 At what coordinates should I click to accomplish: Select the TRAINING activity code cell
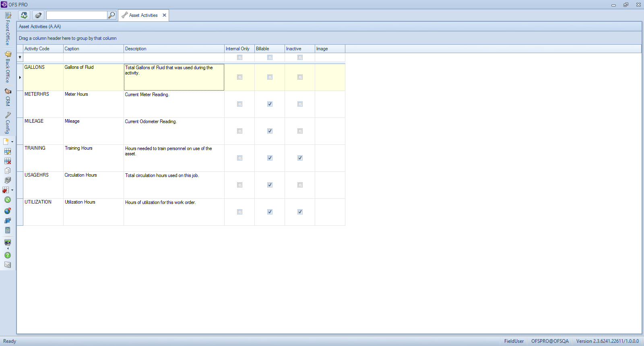[x=43, y=158]
